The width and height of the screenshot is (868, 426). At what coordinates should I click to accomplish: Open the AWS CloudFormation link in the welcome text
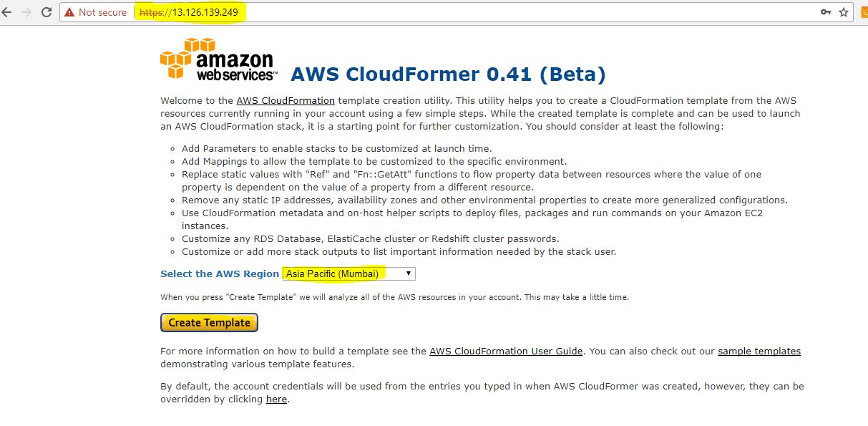[285, 100]
